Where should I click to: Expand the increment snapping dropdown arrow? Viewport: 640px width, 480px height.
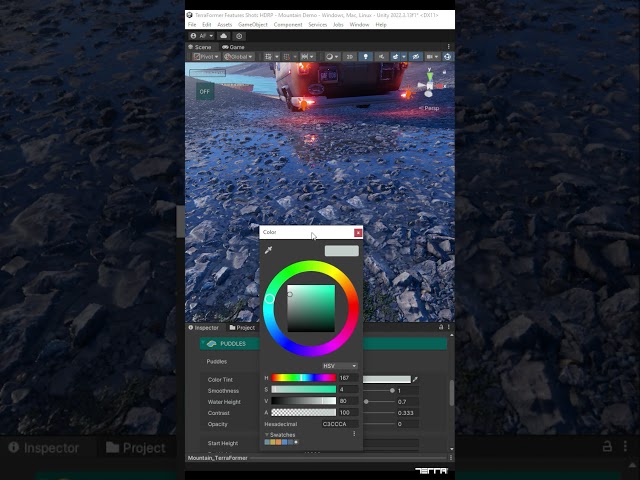click(x=312, y=57)
